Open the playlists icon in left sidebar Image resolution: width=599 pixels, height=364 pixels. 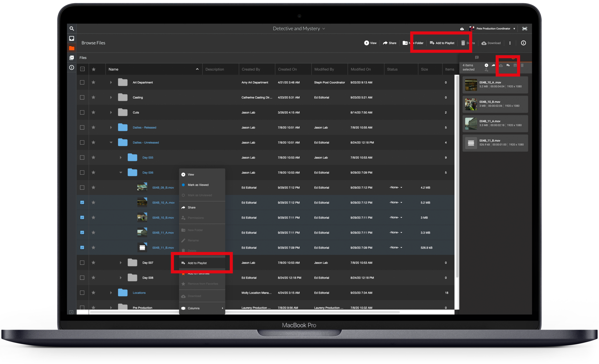coord(72,58)
